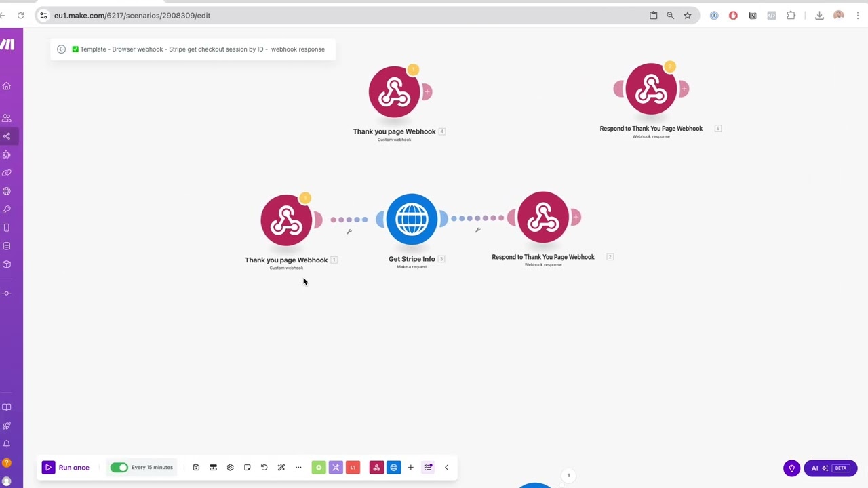Toggle the scenario scheduling switch

(x=119, y=467)
